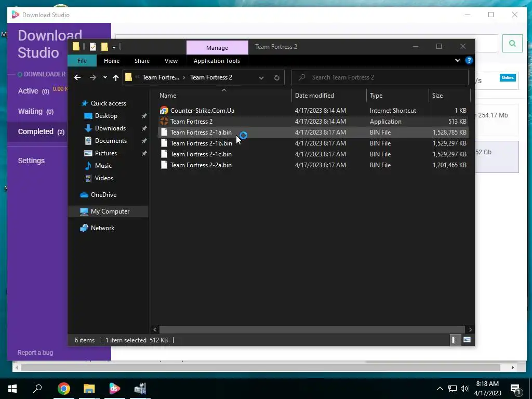Open the Share ribbon tab
Viewport: 532px width, 399px height.
coord(142,61)
